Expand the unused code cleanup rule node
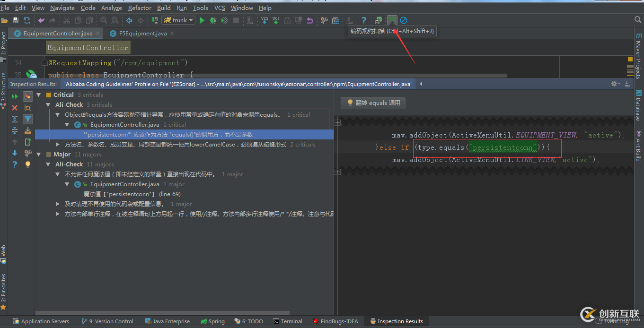This screenshot has width=644, height=328. 58,204
